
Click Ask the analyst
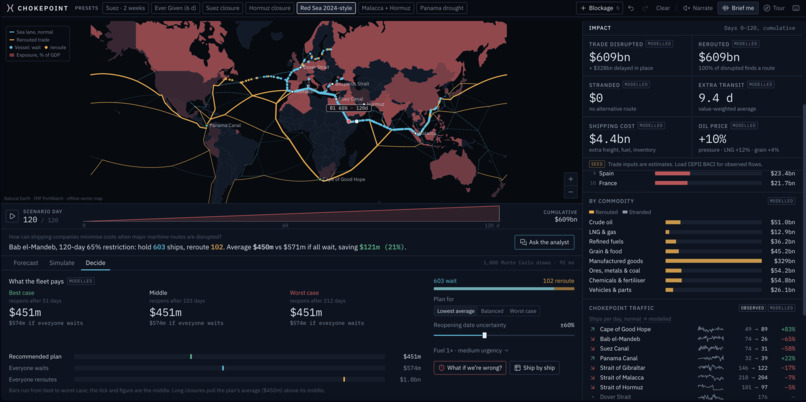pyautogui.click(x=544, y=242)
